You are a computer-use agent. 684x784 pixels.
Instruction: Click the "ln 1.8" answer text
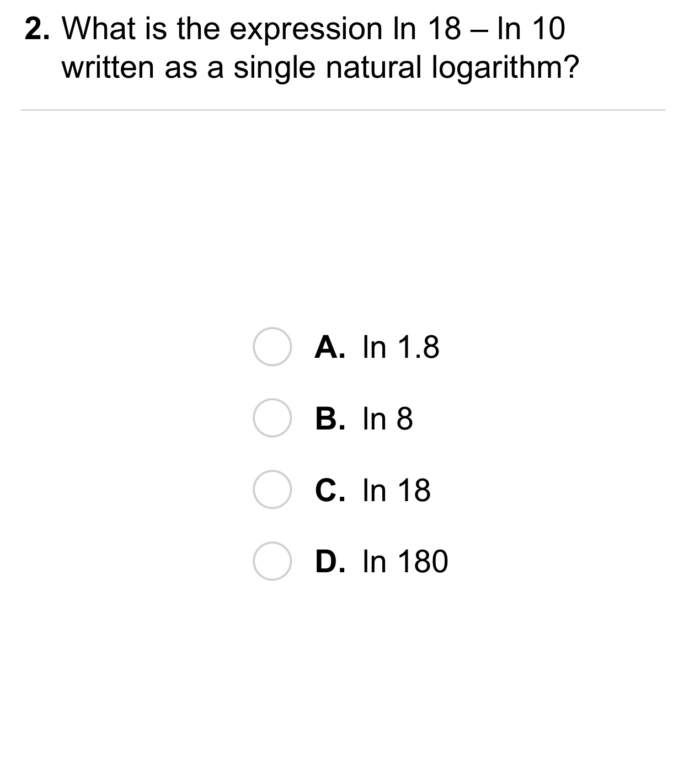click(401, 347)
